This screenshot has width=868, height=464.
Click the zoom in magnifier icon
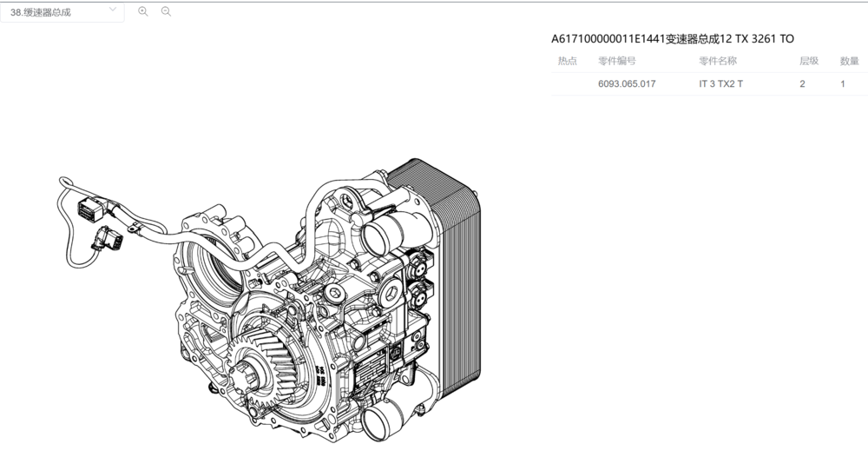(x=143, y=12)
